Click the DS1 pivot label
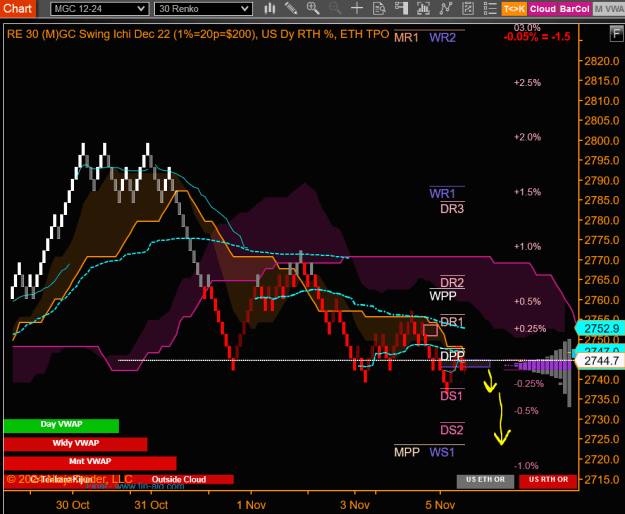This screenshot has height=514, width=625. [x=451, y=396]
